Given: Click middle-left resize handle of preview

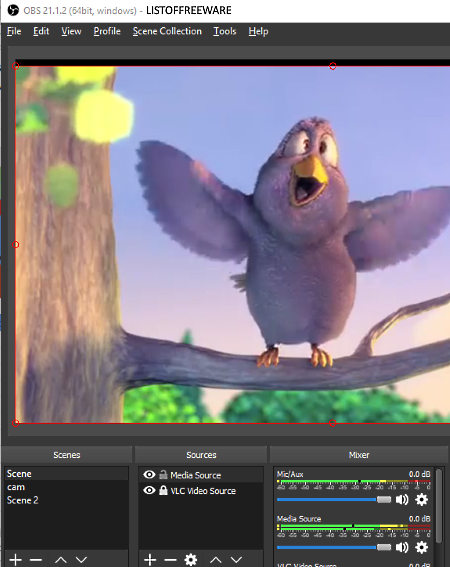Looking at the screenshot, I should pyautogui.click(x=16, y=245).
